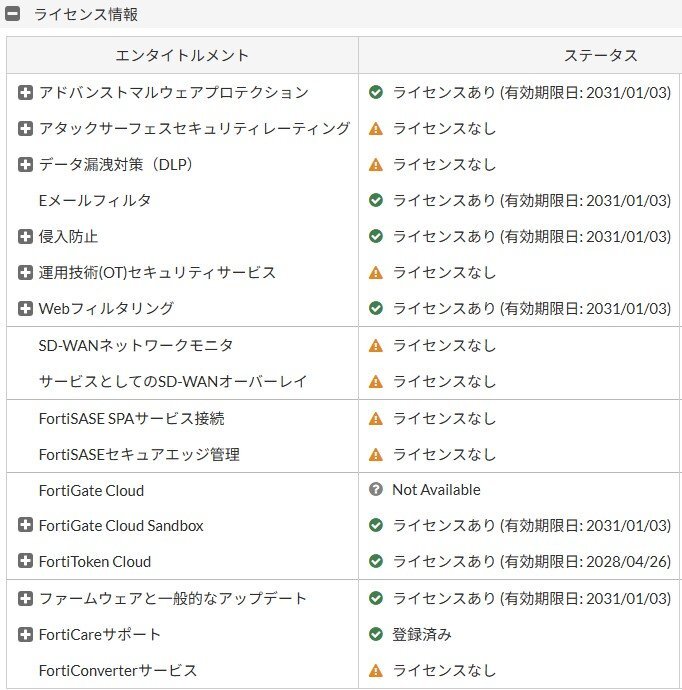Expand the FortiToken Cloud entry
The height and width of the screenshot is (690, 682).
(x=26, y=562)
